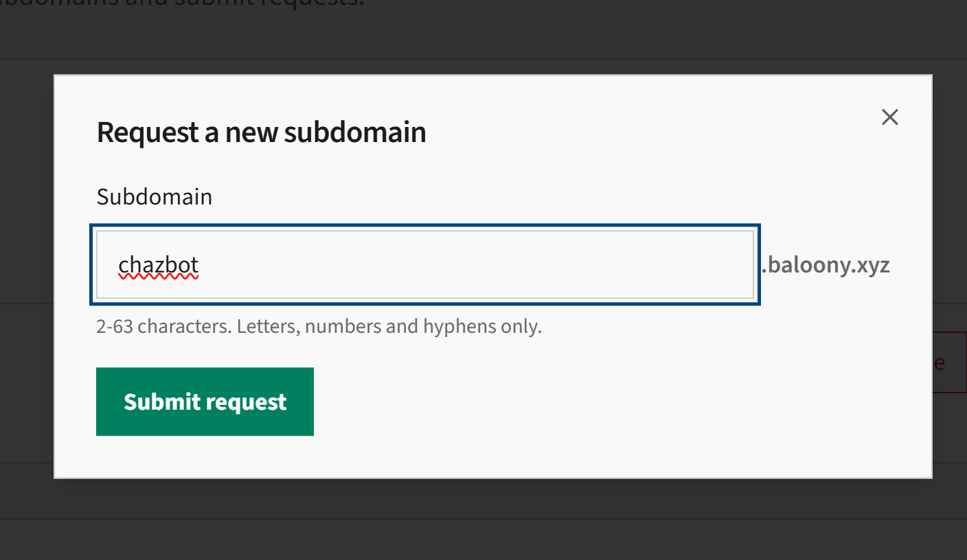Click the xyz portion of the domain suffix
The image size is (967, 560).
[x=874, y=265]
